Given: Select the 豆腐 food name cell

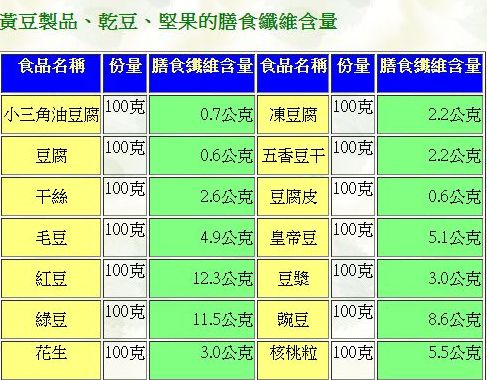Looking at the screenshot, I should (x=51, y=156).
